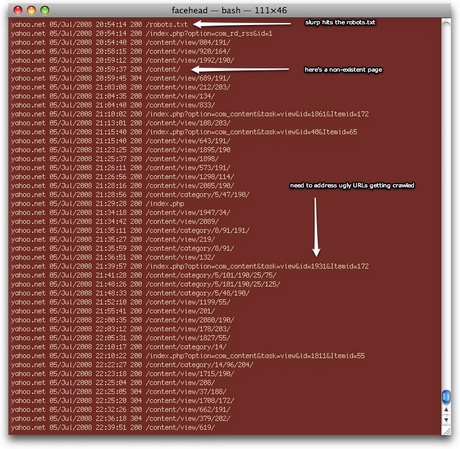Zoom the window with the green button

point(45,10)
